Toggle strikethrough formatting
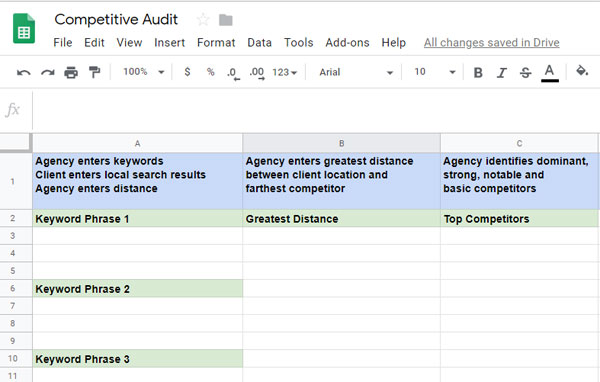 pyautogui.click(x=525, y=72)
